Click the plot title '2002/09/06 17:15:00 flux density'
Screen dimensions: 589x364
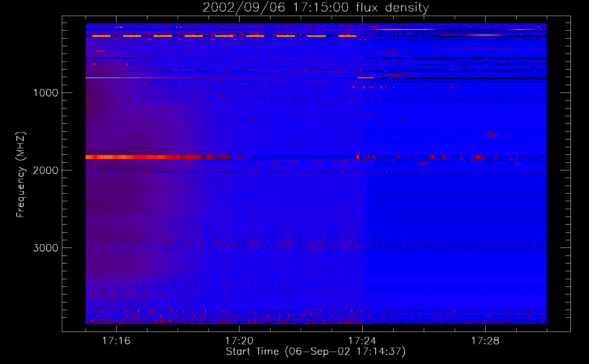[x=316, y=7]
